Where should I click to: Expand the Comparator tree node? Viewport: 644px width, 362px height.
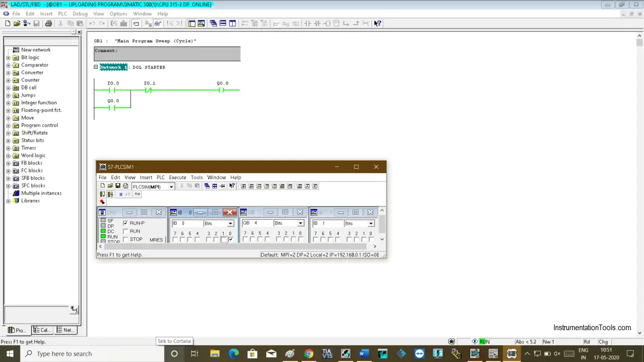(x=8, y=65)
